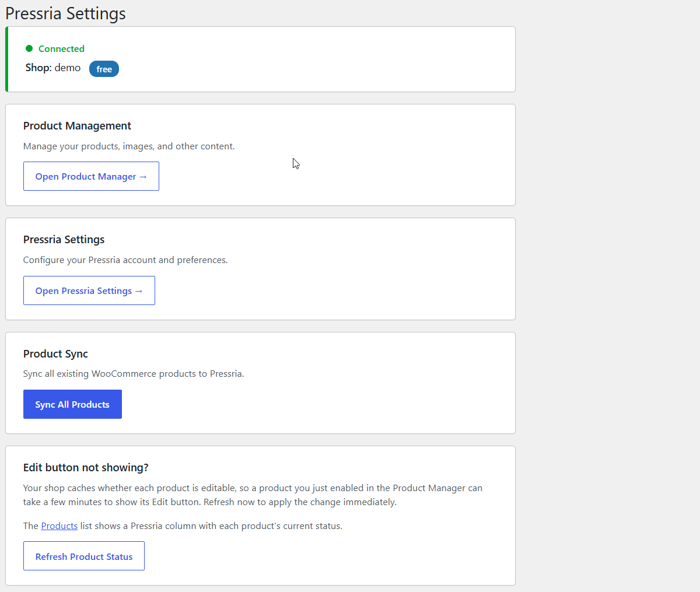
Task: Click the 'free' plan badge
Action: pos(104,69)
